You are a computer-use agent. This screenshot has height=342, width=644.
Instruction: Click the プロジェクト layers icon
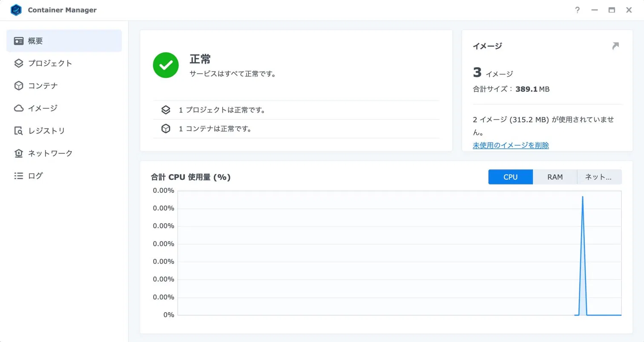[x=19, y=63]
